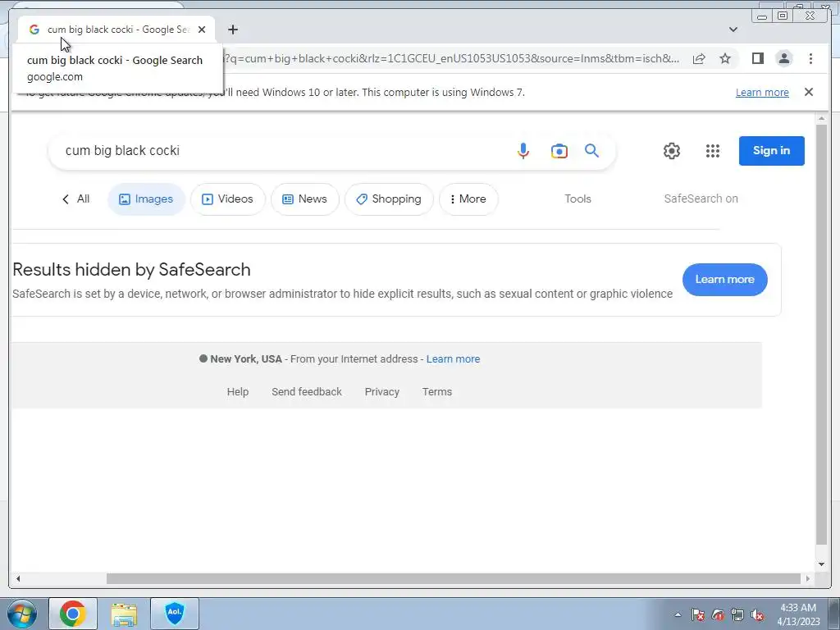This screenshot has height=630, width=840.
Task: Open the taskbar clock and date
Action: click(x=798, y=614)
